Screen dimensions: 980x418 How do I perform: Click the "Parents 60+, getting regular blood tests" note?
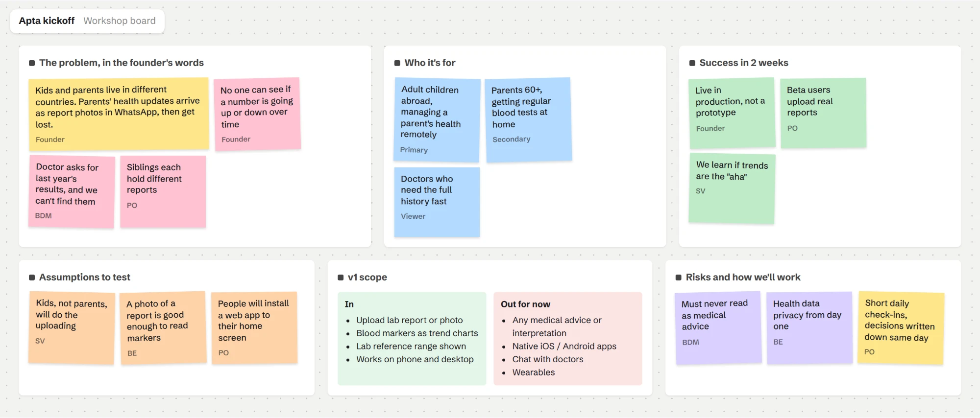tap(529, 120)
